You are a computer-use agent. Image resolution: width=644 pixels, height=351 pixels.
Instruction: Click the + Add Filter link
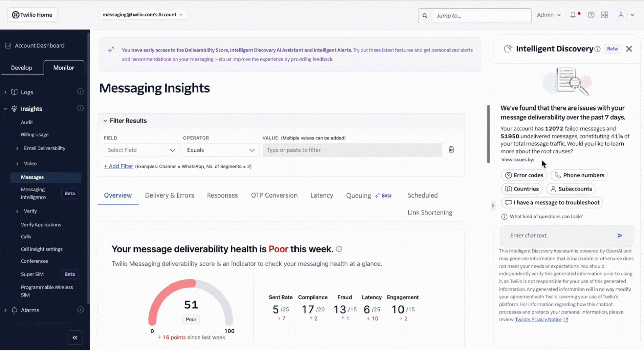(x=118, y=166)
